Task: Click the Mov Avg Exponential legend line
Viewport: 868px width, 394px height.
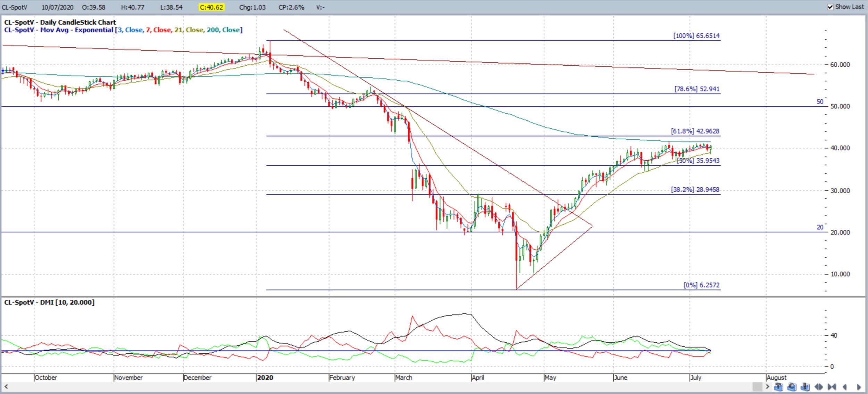Action: pos(123,30)
